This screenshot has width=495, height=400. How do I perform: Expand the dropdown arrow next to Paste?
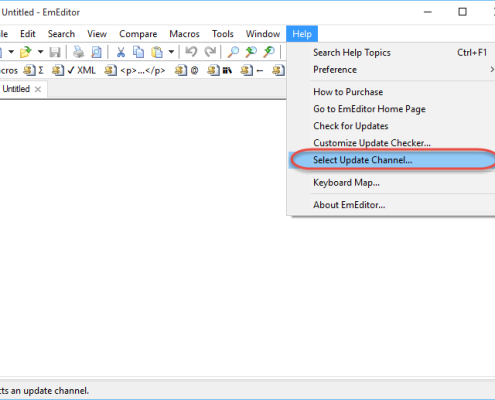tap(171, 52)
